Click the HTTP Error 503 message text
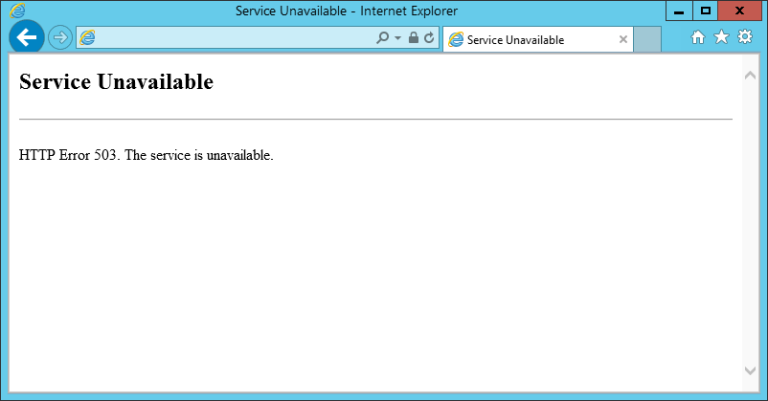 [x=146, y=155]
